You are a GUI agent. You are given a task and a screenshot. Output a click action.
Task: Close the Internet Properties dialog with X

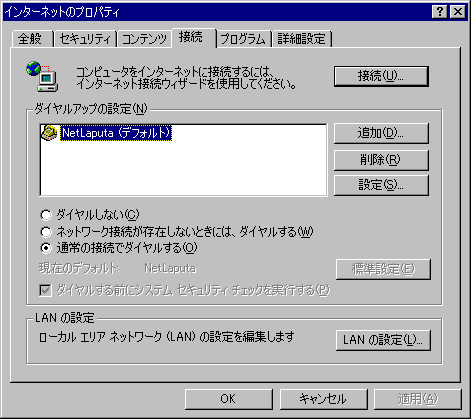point(458,12)
